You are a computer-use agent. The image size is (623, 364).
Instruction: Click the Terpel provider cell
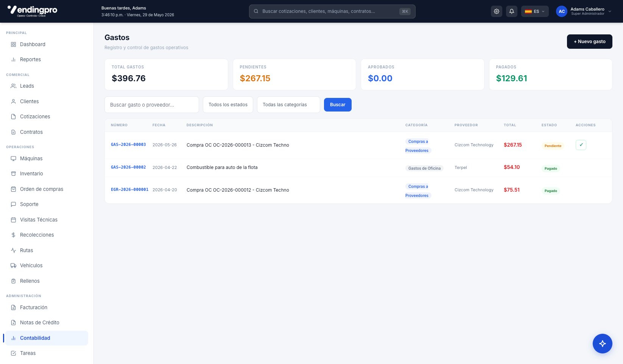(x=461, y=167)
